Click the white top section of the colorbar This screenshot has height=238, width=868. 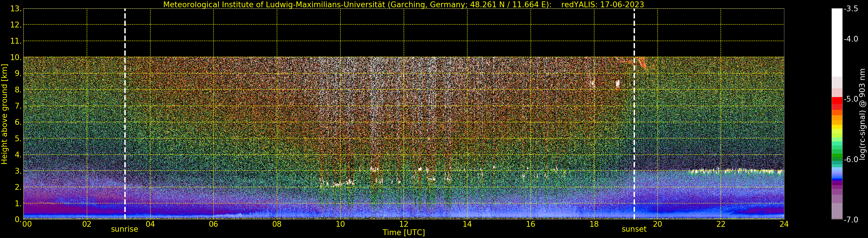click(x=837, y=42)
